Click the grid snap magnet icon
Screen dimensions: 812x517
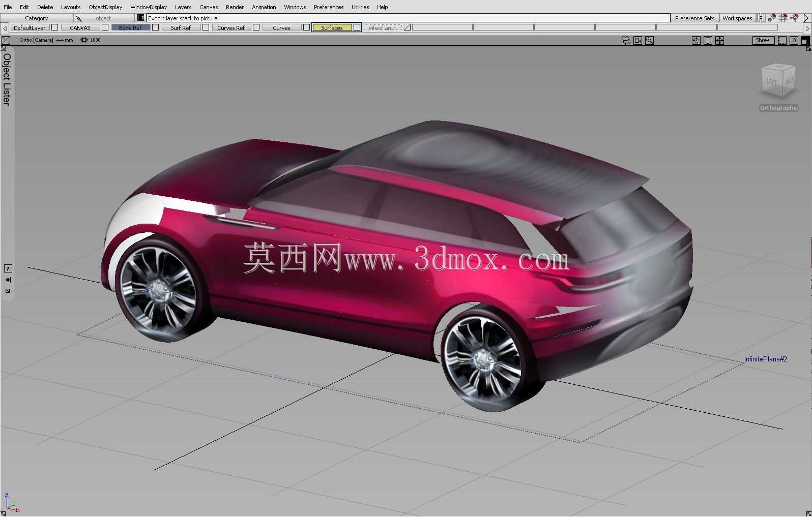783,18
